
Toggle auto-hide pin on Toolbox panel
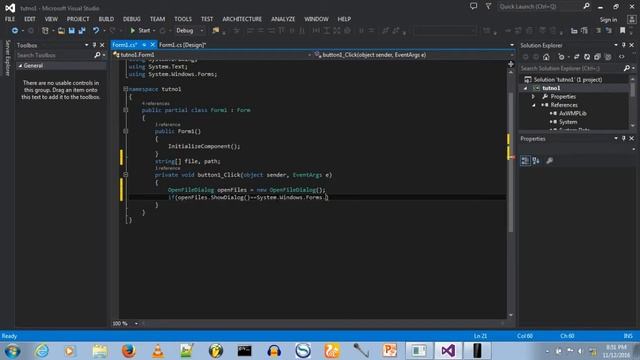[94, 45]
